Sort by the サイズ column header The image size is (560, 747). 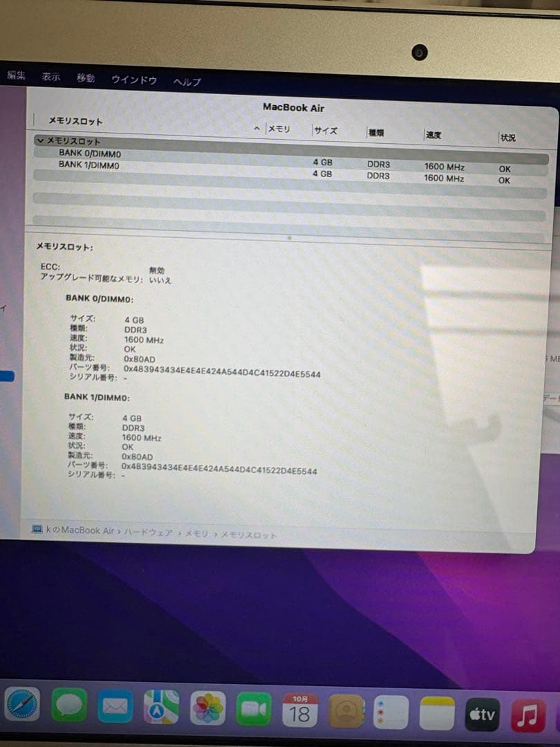point(326,131)
